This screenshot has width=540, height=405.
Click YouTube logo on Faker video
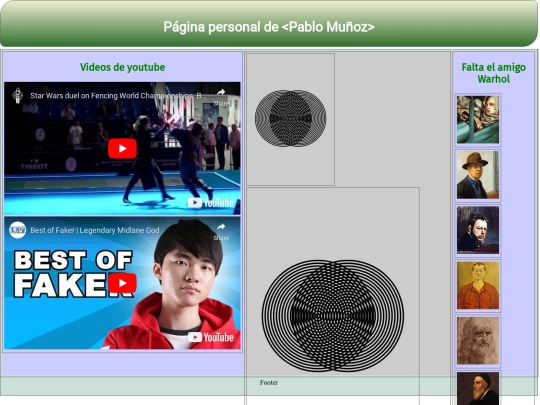coord(211,337)
